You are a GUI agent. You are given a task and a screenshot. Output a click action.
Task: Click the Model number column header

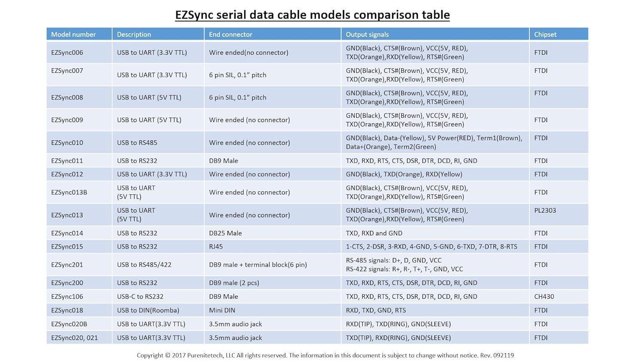73,34
